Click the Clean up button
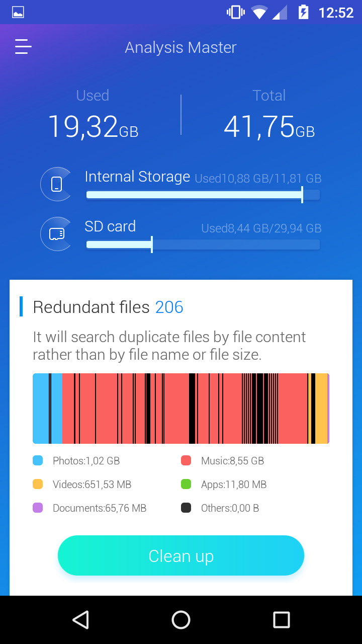Viewport: 362px width, 644px height. 181,555
